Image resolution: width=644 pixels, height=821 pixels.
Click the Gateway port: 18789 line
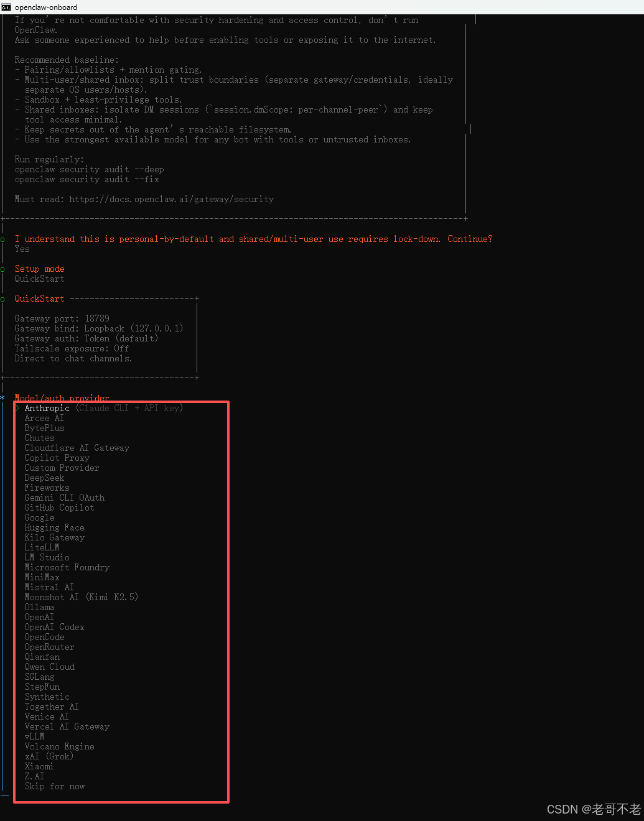point(62,318)
